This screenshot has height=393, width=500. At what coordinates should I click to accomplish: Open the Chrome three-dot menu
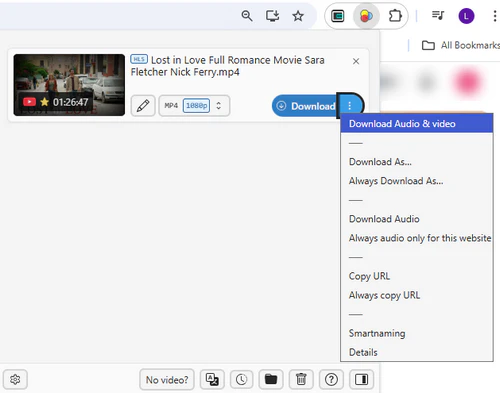point(495,16)
